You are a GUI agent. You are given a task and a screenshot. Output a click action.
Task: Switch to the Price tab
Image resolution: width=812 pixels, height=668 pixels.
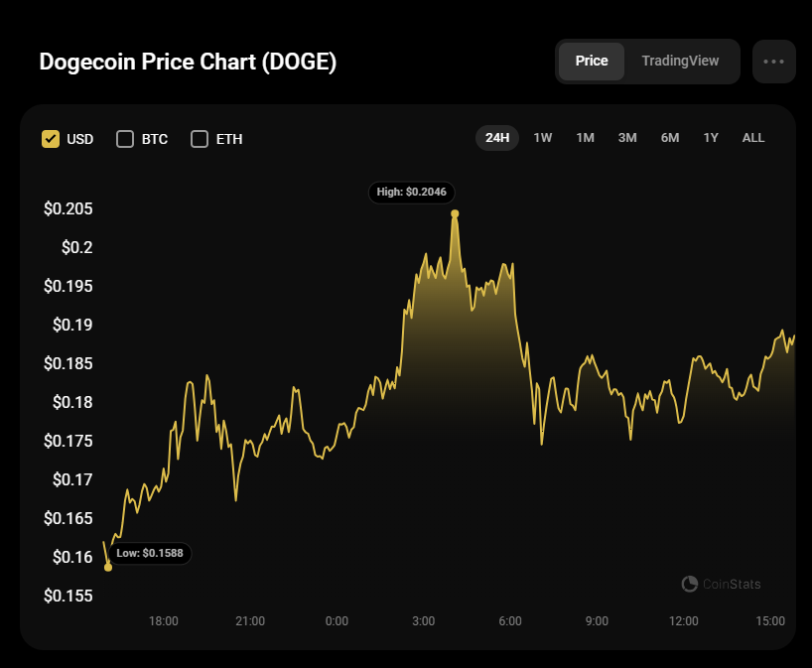[x=592, y=62]
